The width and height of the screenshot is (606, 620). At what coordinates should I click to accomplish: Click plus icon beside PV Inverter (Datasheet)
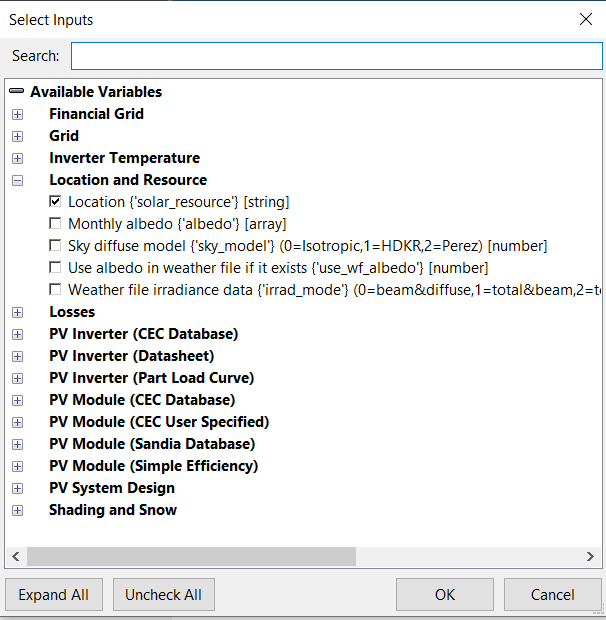click(17, 356)
